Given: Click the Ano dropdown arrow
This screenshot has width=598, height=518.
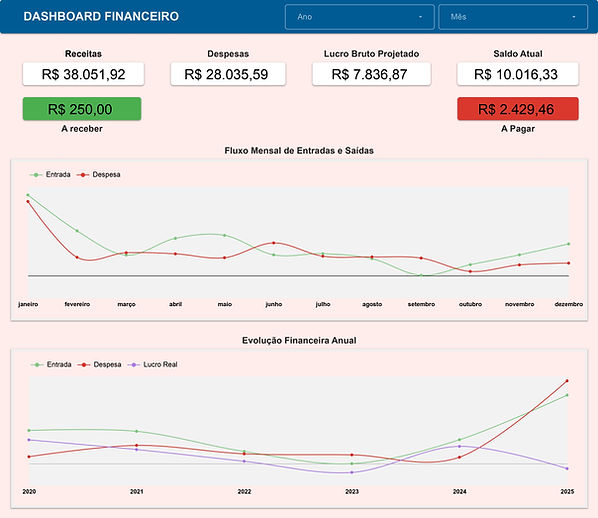Looking at the screenshot, I should click(x=420, y=17).
